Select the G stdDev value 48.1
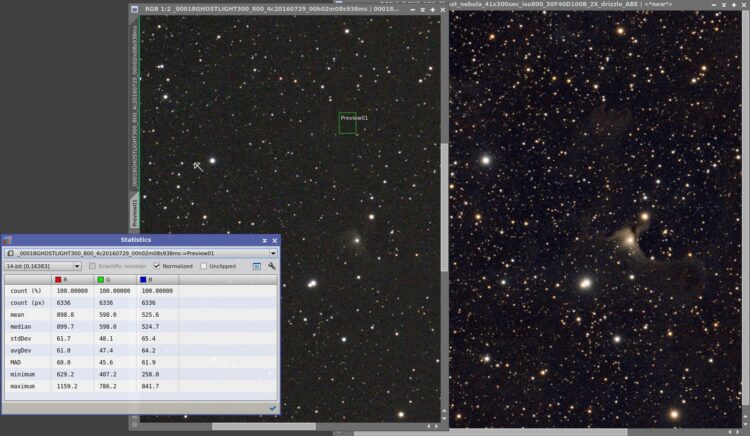 106,338
